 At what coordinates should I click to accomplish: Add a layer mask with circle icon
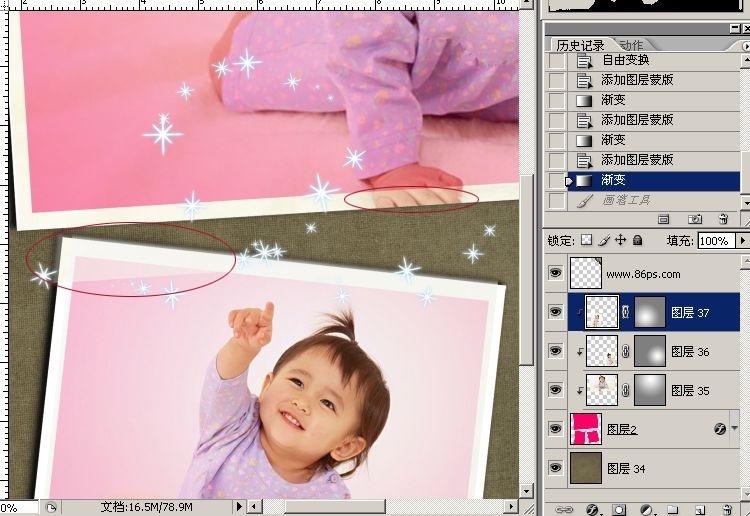pyautogui.click(x=619, y=509)
